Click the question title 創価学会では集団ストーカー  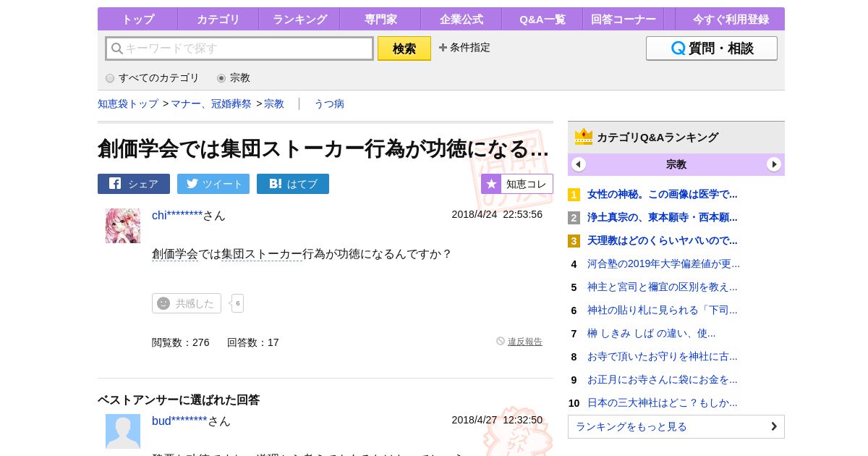pos(323,148)
